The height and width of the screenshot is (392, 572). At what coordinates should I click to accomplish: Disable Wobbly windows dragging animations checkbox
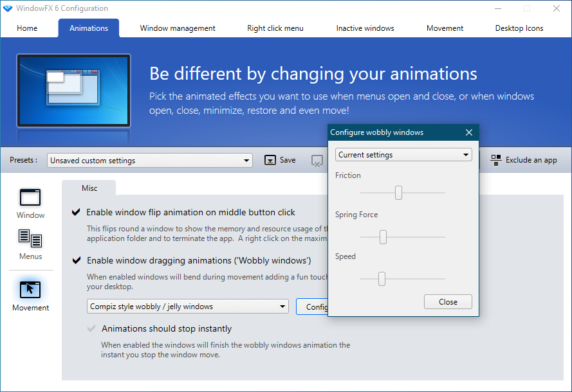[x=76, y=260]
